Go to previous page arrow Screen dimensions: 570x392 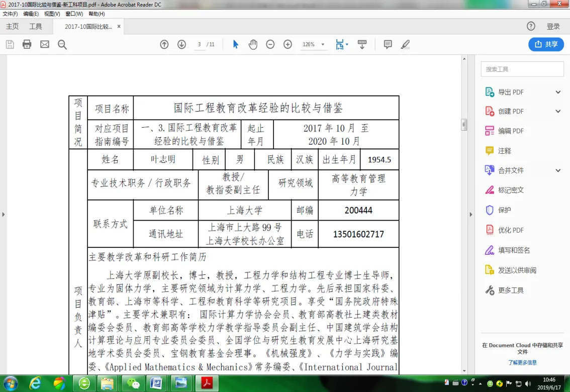click(x=164, y=44)
